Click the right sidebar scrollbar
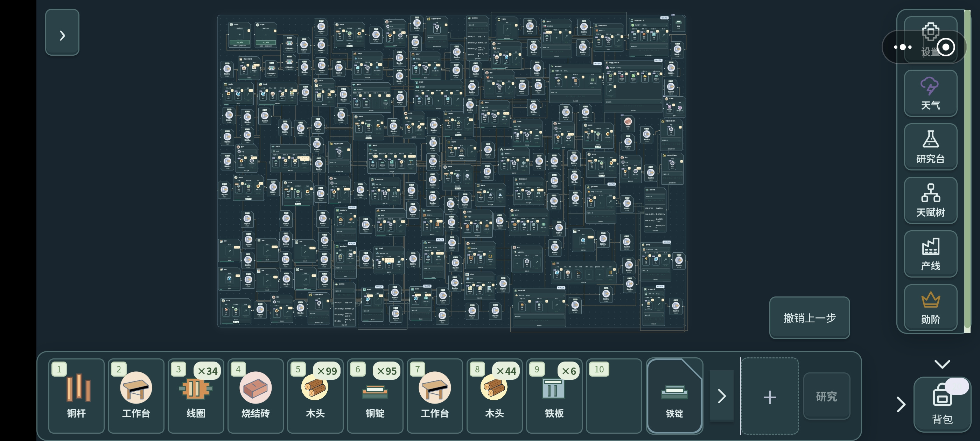 tap(967, 171)
